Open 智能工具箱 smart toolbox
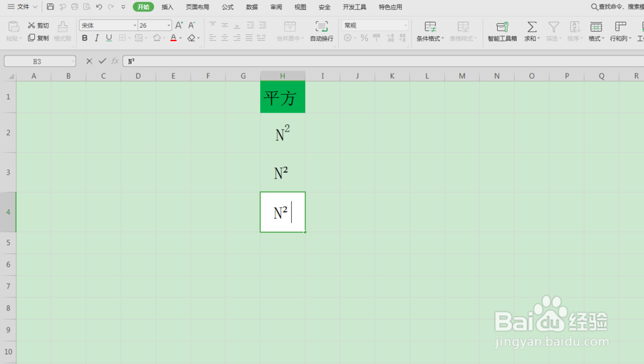This screenshot has width=644, height=364. tap(502, 32)
